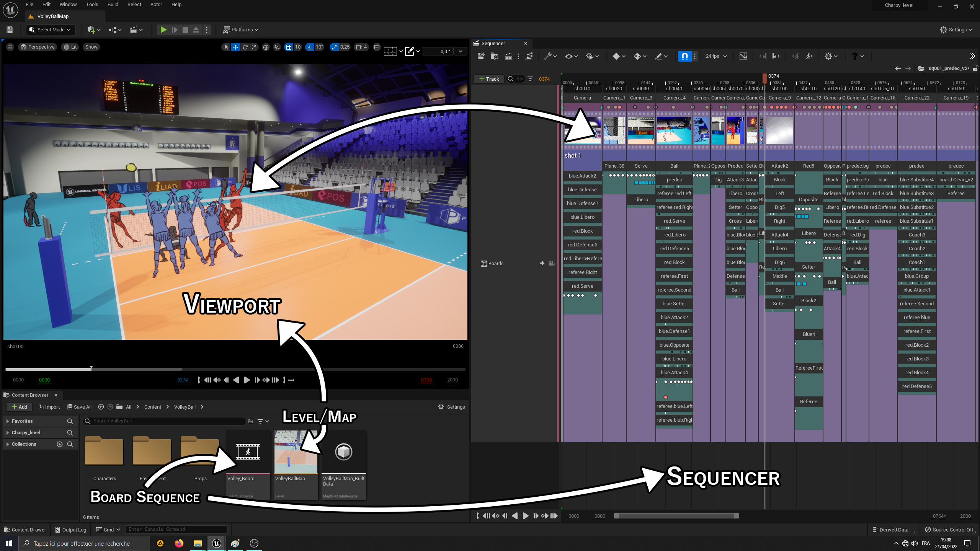
Task: Open viewport hamburger options menu
Action: coord(10,47)
